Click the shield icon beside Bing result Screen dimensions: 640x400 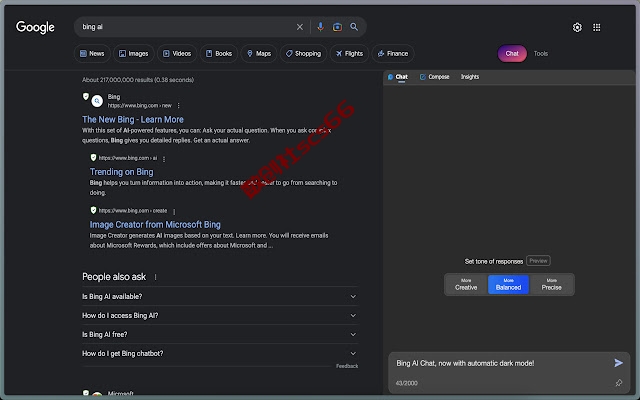point(86,96)
